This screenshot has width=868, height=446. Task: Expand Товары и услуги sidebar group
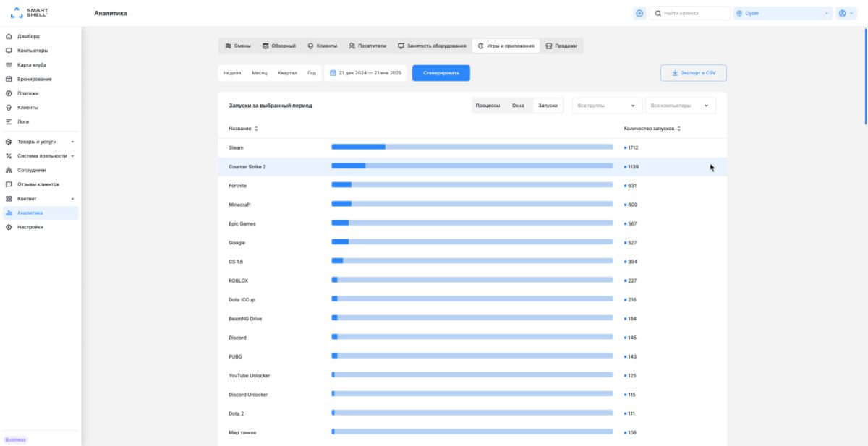click(41, 142)
